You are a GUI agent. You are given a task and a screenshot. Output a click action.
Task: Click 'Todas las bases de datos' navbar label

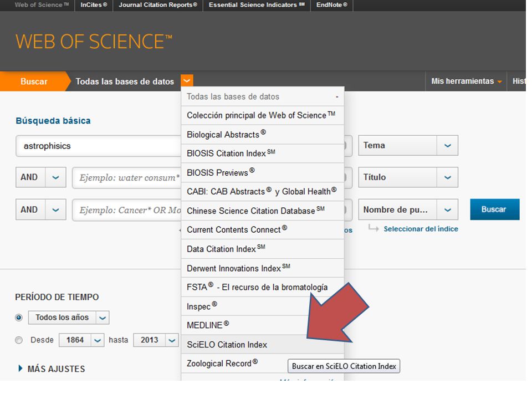click(x=125, y=81)
